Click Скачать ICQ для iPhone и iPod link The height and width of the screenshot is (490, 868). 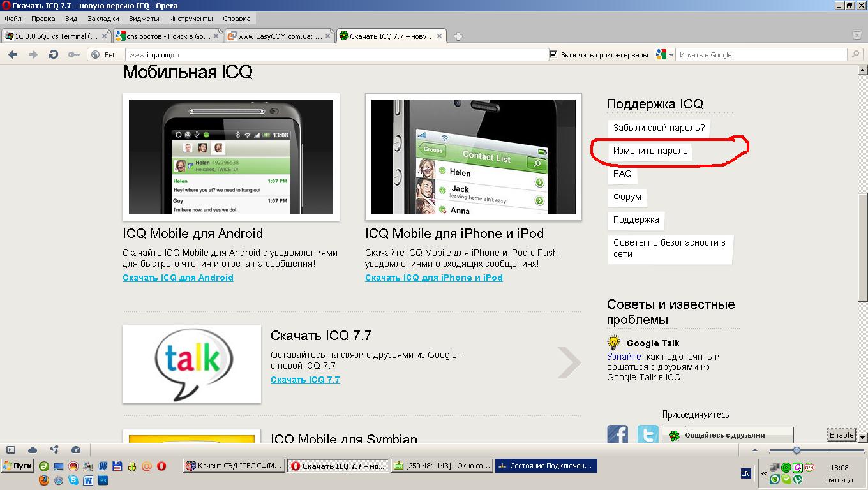[434, 278]
